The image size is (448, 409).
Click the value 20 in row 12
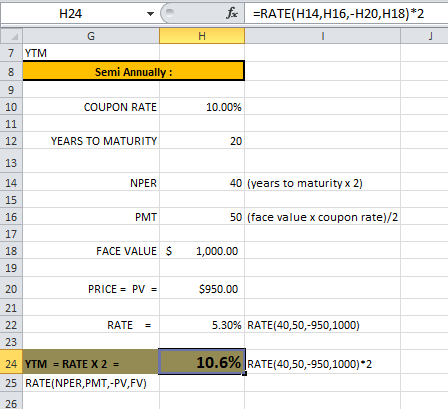(x=202, y=141)
